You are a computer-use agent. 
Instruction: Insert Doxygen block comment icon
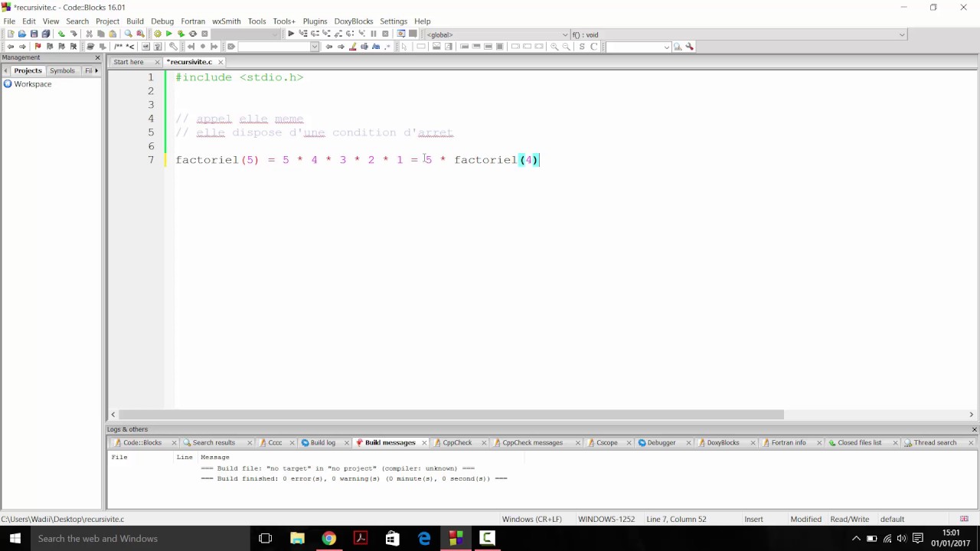[118, 46]
